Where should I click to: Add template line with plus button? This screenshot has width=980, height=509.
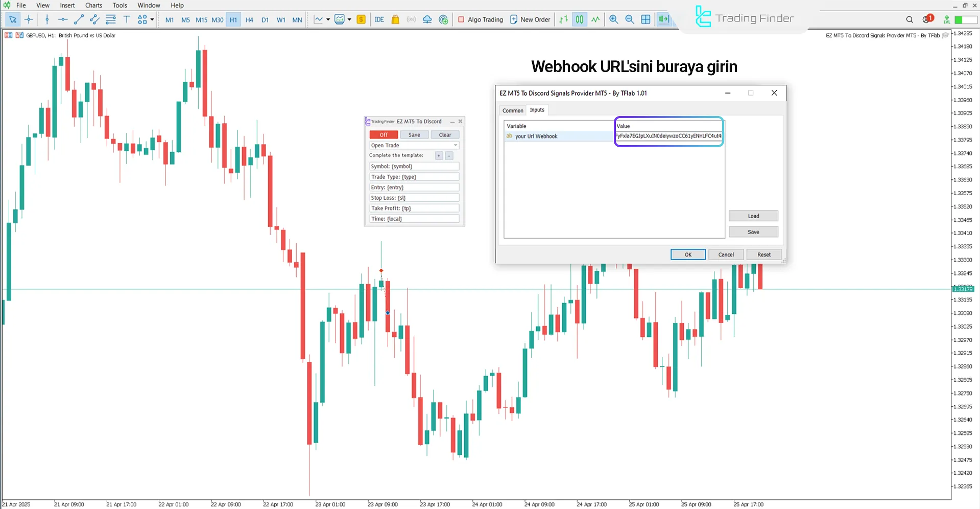click(439, 155)
